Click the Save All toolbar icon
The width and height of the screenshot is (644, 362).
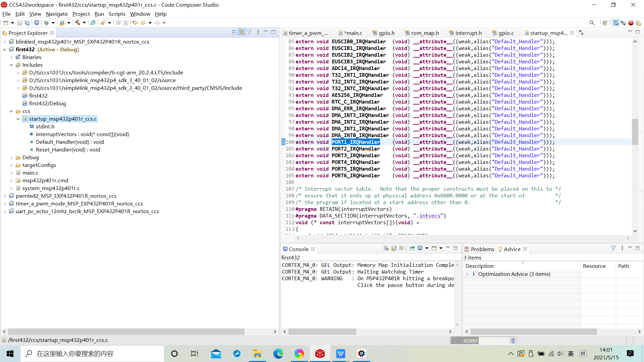click(27, 23)
